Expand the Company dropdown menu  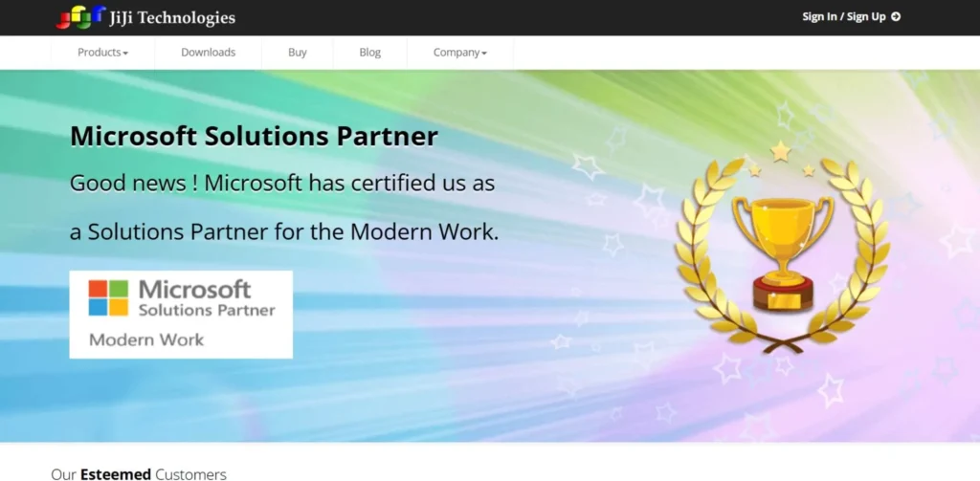pos(460,53)
